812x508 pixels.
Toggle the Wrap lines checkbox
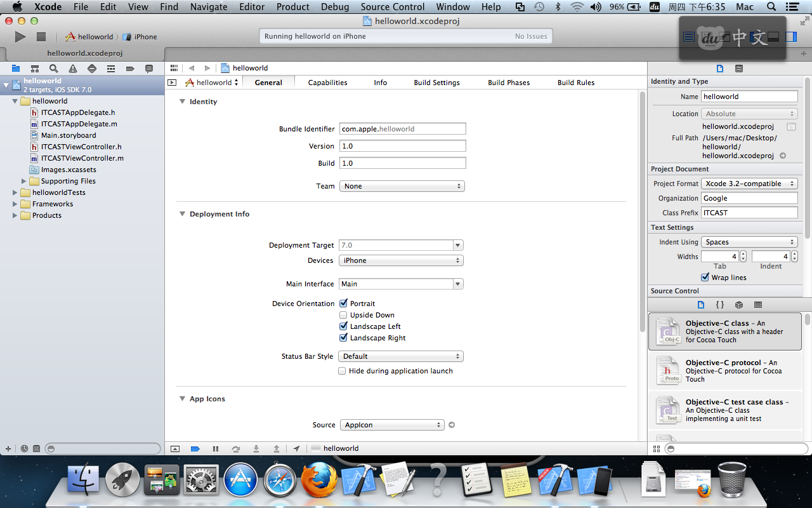pos(705,277)
